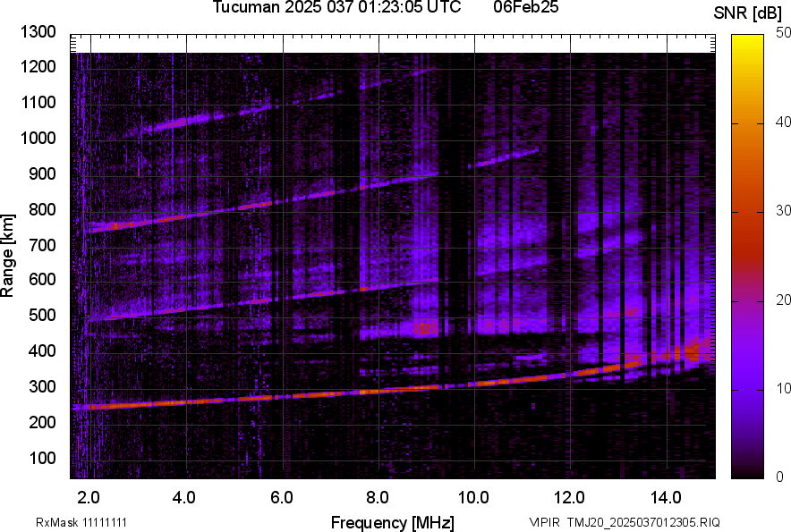Screen dimensions: 791x532
Task: Click the 8.0 frequency tick label
Action: point(378,496)
